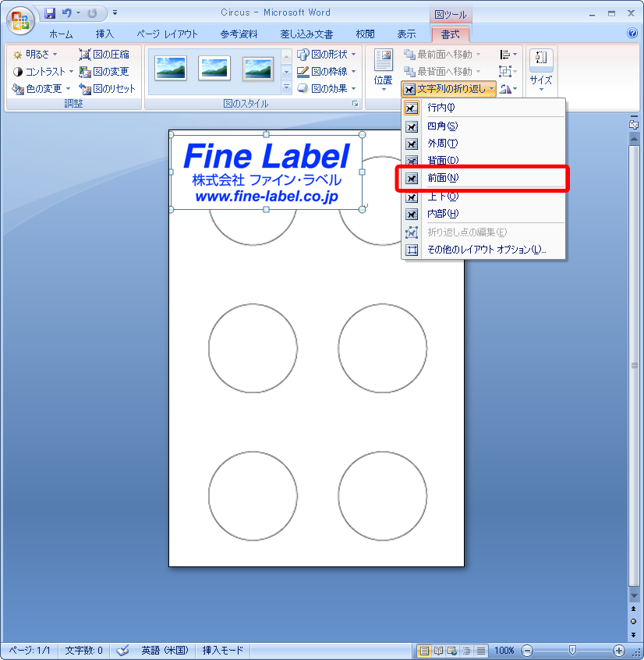Select the 書式 picture tools tab
The width and height of the screenshot is (644, 660).
coord(450,34)
